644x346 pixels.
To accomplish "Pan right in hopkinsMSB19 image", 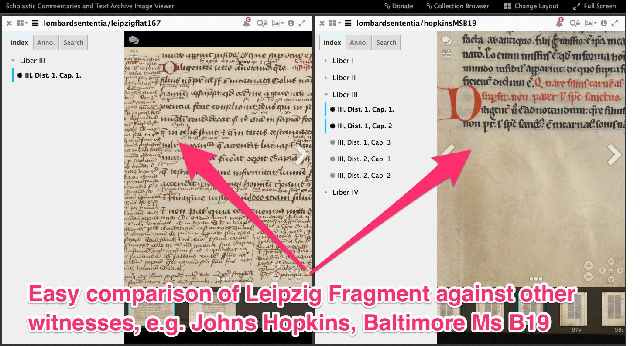I will point(620,271).
